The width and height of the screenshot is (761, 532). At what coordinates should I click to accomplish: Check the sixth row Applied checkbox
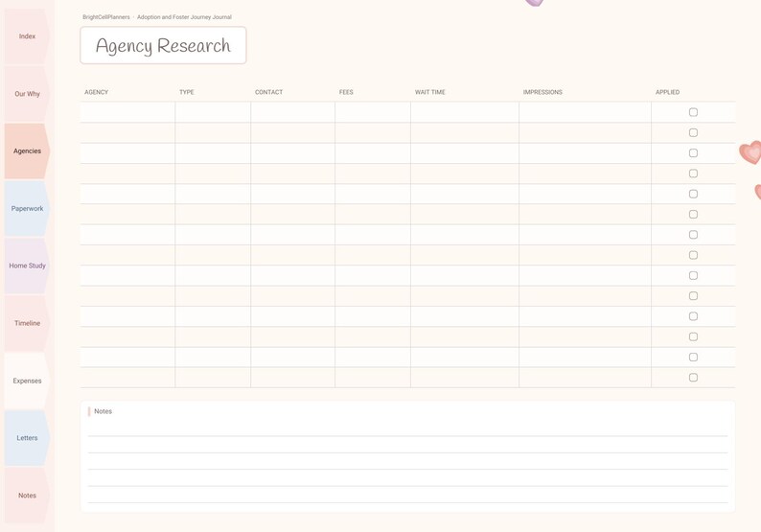(693, 214)
